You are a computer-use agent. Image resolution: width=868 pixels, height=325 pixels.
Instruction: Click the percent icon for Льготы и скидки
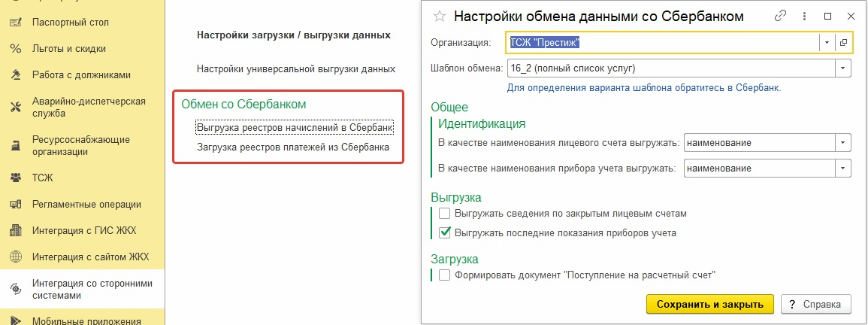16,49
